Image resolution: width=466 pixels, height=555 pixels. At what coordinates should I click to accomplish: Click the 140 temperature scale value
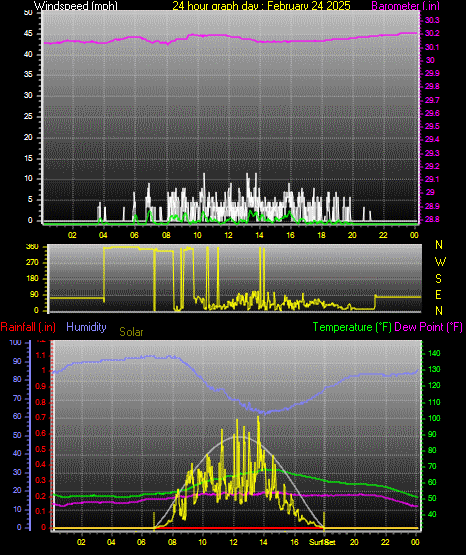[434, 353]
